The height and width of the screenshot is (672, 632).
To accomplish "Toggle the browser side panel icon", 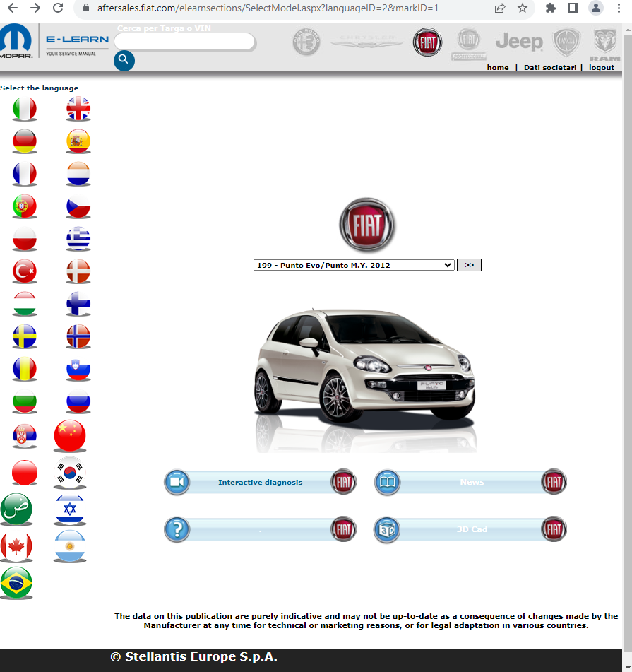I will click(573, 8).
